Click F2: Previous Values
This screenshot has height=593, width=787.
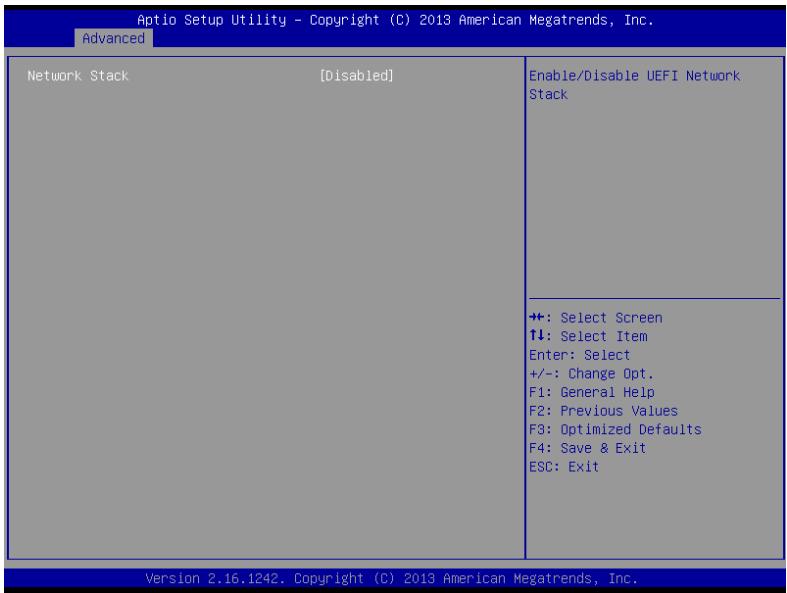pos(603,411)
